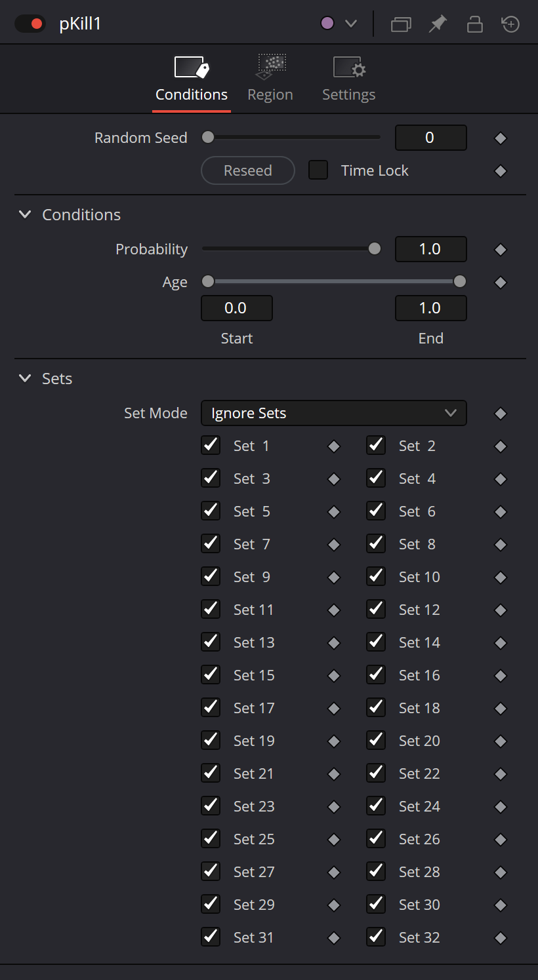Viewport: 538px width, 980px height.
Task: Reset pKill1 settings with the restore icon
Action: coord(510,24)
